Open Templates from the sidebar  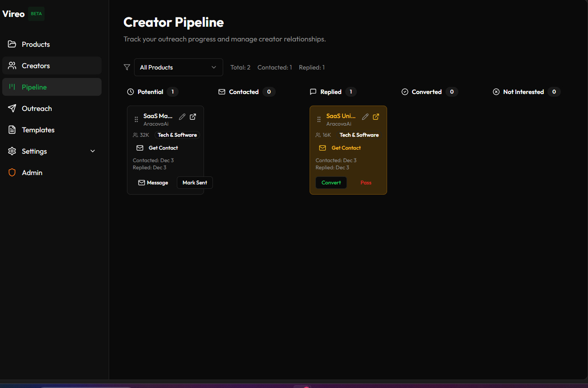point(52,130)
